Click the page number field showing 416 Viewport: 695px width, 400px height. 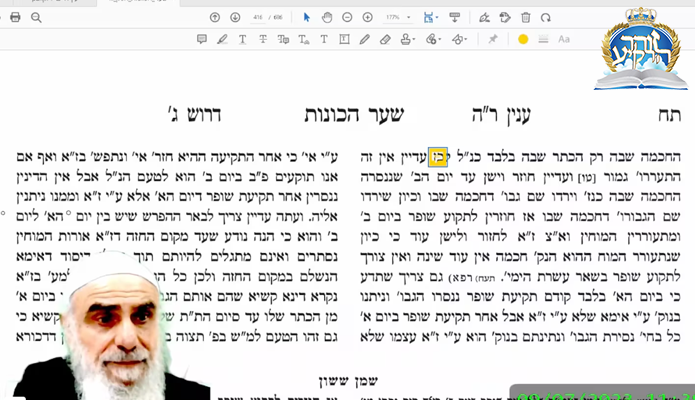click(258, 17)
